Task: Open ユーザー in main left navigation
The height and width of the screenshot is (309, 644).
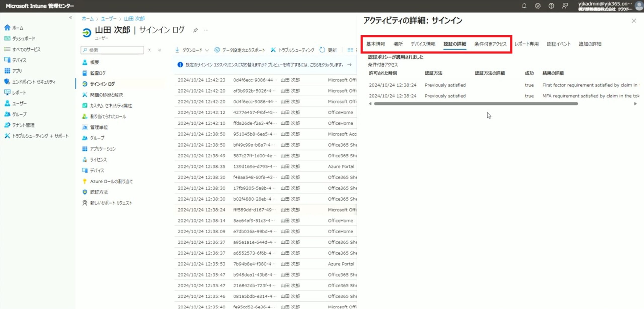Action: (x=15, y=103)
